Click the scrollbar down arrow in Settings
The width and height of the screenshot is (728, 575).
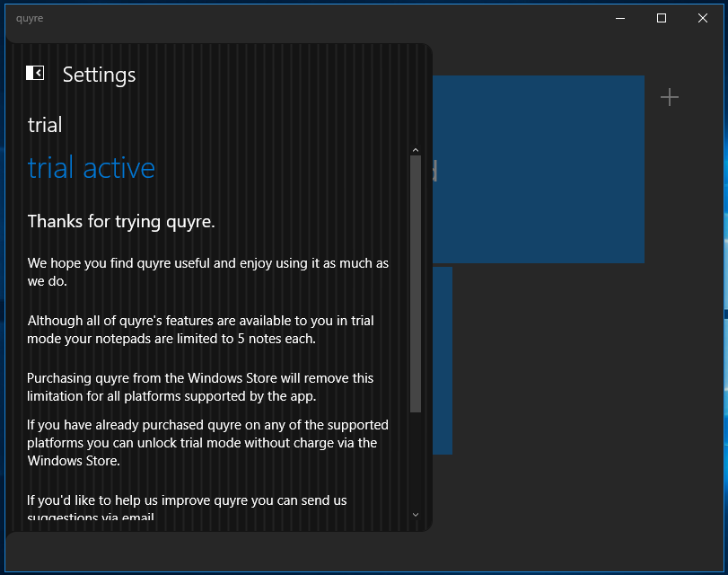tap(416, 515)
